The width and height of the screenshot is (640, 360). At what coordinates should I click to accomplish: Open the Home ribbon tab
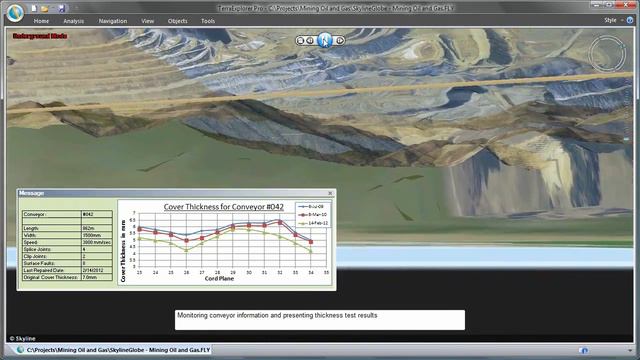[41, 21]
